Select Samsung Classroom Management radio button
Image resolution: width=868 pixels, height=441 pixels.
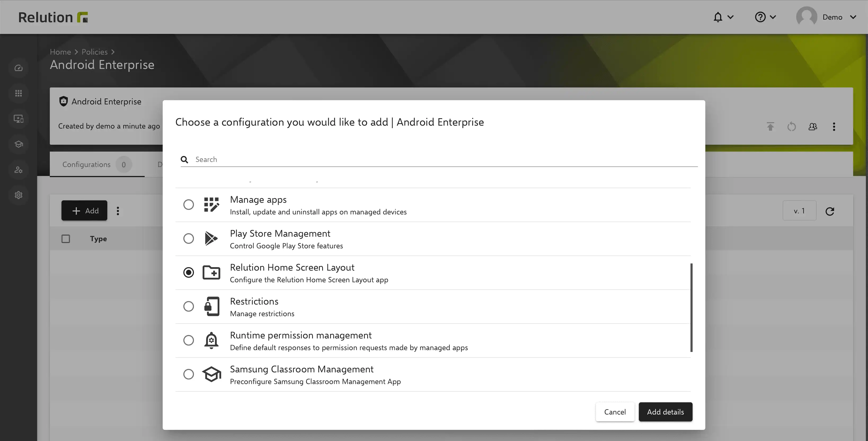[189, 374]
